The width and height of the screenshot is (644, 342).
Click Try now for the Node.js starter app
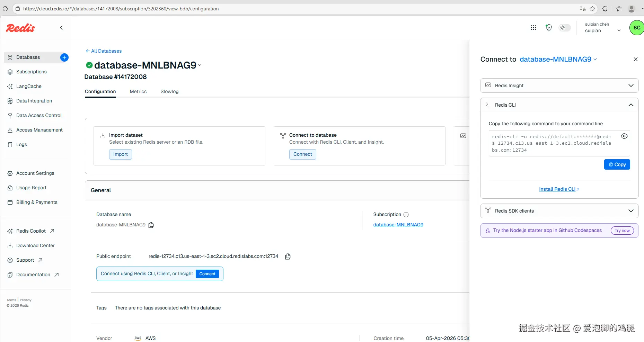622,231
